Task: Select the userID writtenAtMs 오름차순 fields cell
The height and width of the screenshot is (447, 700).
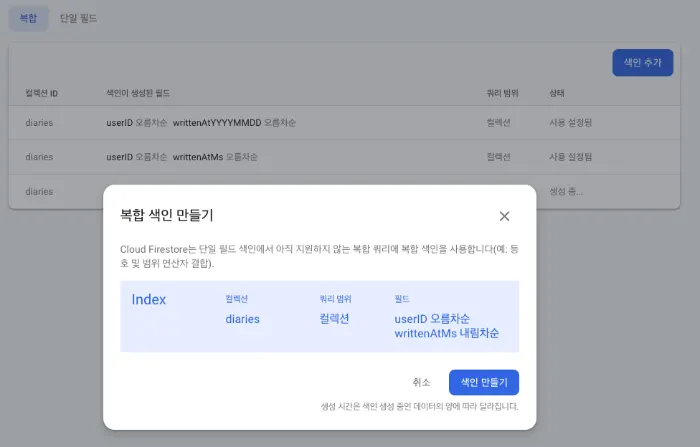Action: click(x=182, y=157)
